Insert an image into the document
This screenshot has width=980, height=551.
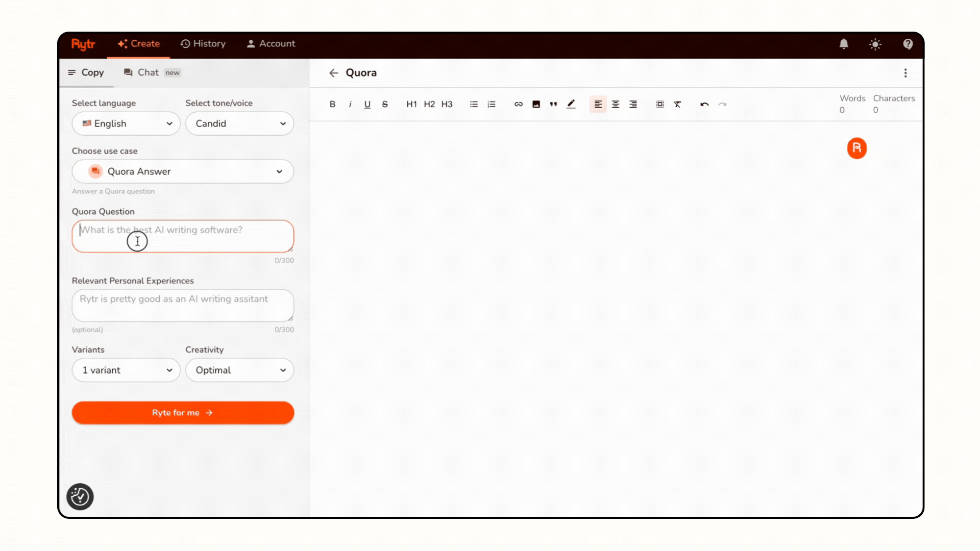536,104
